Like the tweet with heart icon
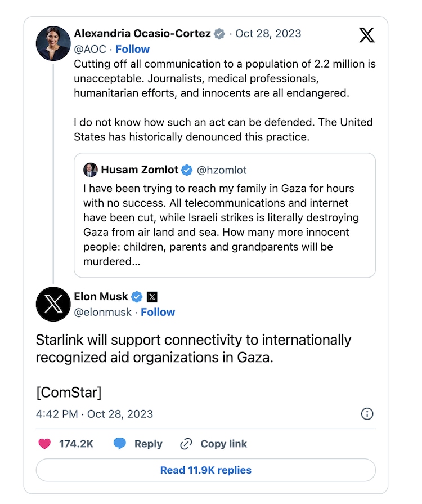Viewport: 422px width, 504px height. (x=44, y=444)
